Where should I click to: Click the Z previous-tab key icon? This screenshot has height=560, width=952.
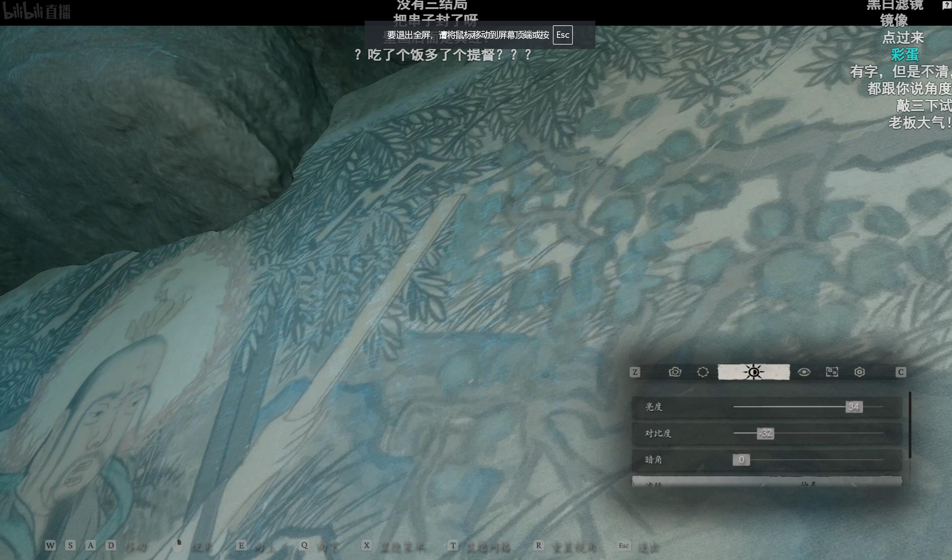click(x=635, y=372)
